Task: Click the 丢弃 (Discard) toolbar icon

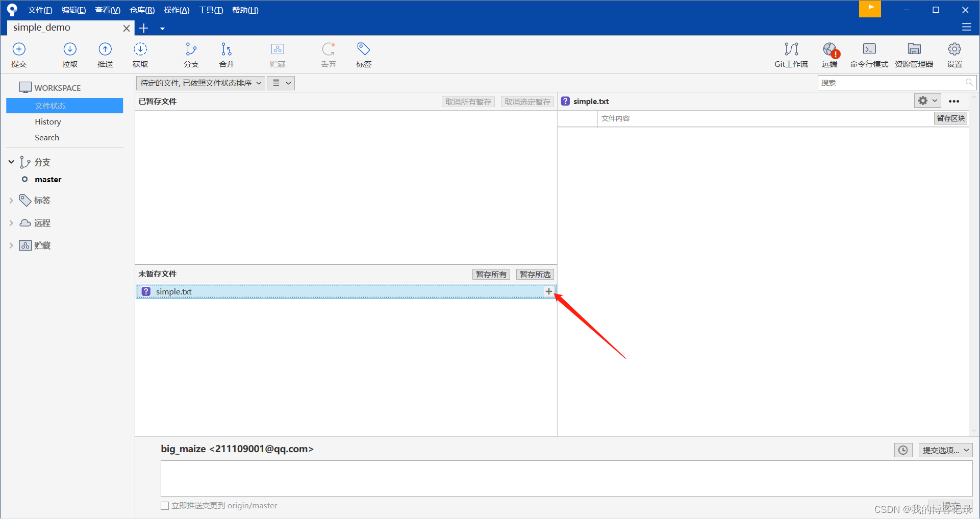Action: pos(329,55)
